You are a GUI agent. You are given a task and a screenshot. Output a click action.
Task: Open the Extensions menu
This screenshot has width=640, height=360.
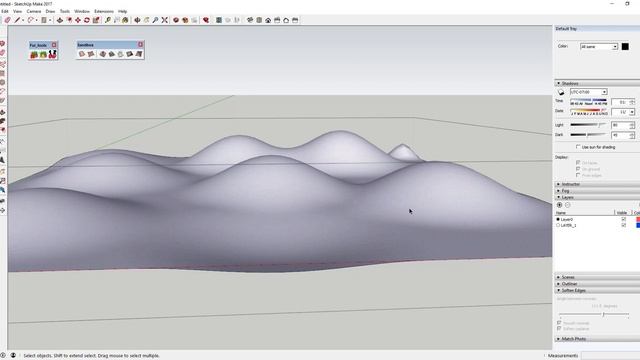(104, 11)
